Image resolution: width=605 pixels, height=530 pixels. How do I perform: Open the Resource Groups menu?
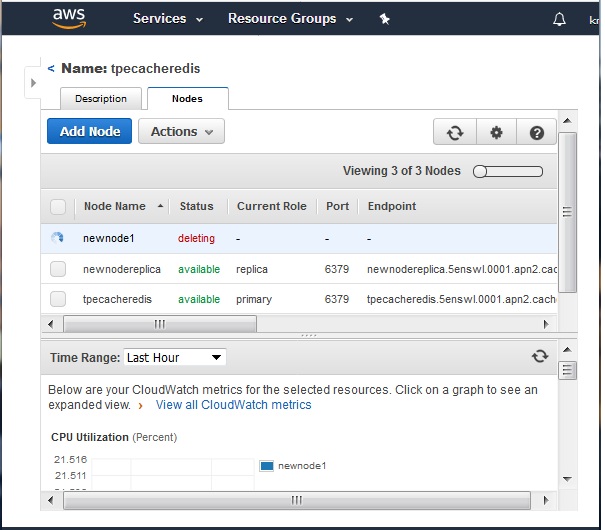(290, 19)
